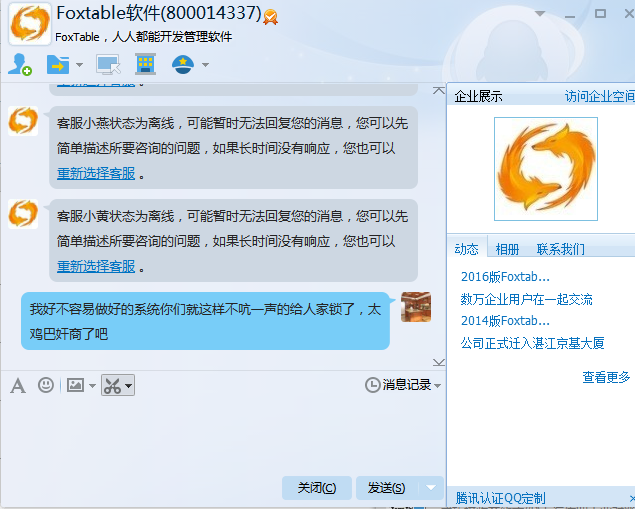Open the emoji smiley picker

tap(46, 385)
